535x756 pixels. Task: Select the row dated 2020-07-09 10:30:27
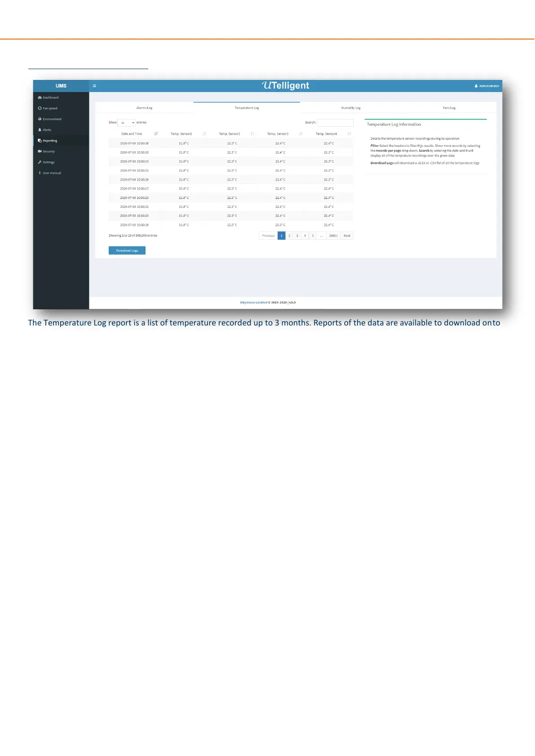click(x=231, y=189)
